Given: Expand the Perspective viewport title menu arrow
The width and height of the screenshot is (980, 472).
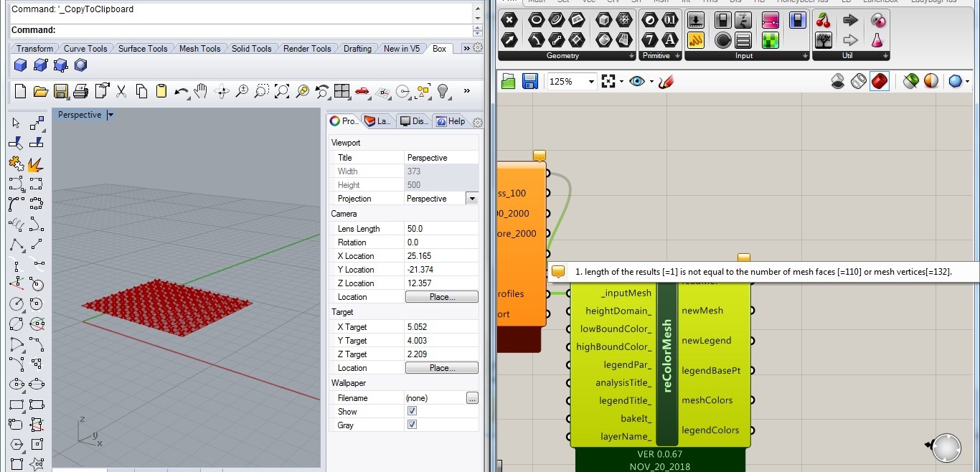Looking at the screenshot, I should coord(110,115).
